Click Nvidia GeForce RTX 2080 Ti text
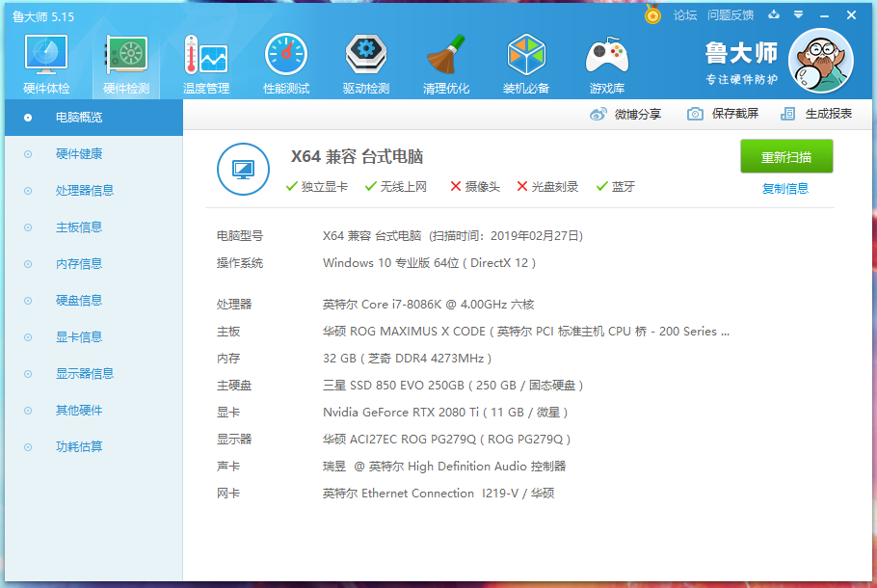This screenshot has width=877, height=588. click(x=445, y=413)
